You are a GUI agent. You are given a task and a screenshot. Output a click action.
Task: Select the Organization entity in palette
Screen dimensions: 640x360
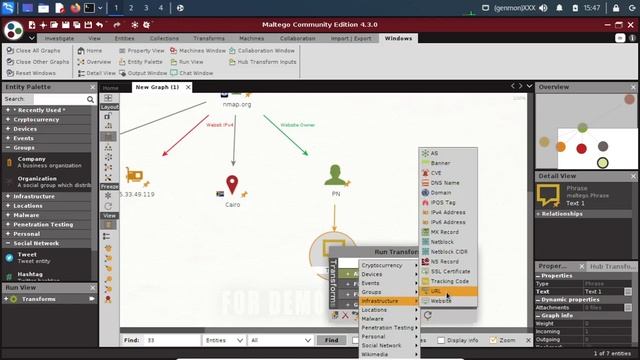[x=47, y=182]
